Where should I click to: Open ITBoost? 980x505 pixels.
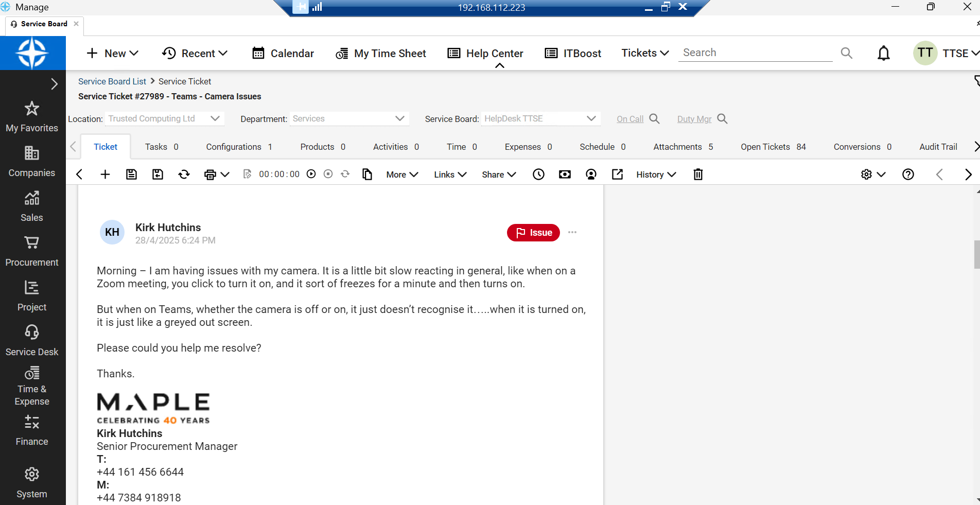pyautogui.click(x=573, y=53)
